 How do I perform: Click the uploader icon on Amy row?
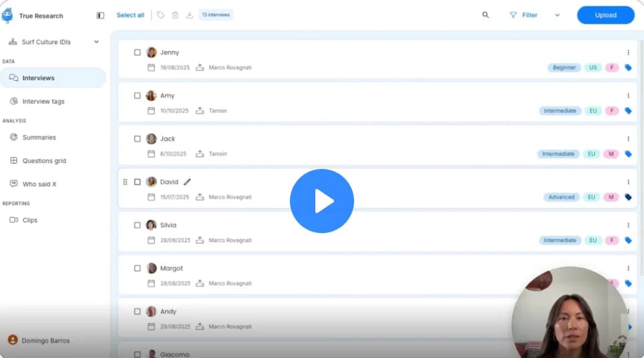point(200,111)
